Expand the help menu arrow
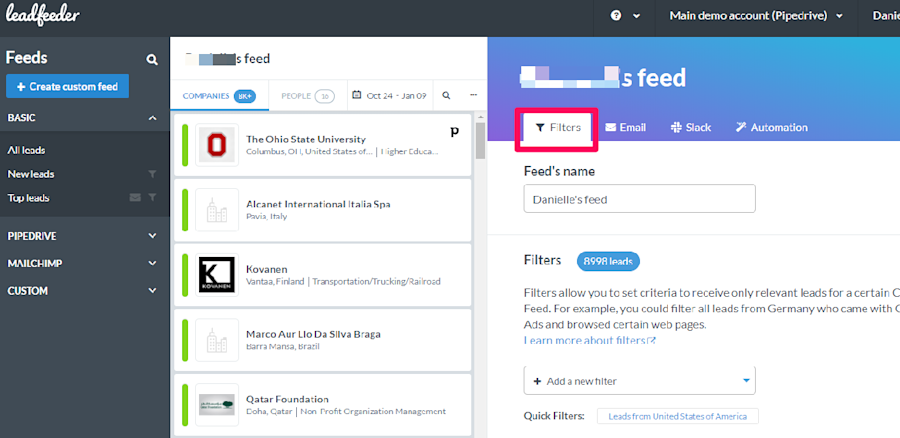Image resolution: width=900 pixels, height=438 pixels. point(637,16)
